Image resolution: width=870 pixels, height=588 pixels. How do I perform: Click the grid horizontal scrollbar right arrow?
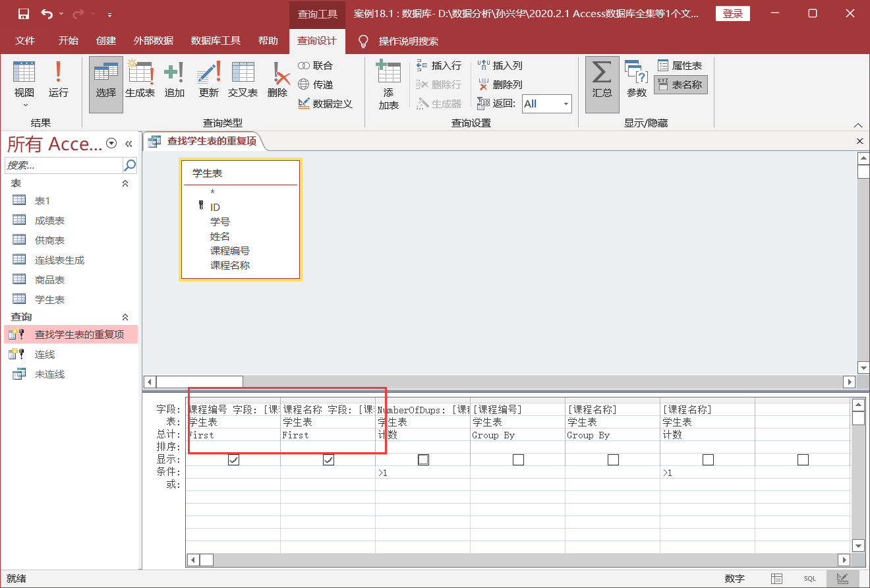point(844,560)
